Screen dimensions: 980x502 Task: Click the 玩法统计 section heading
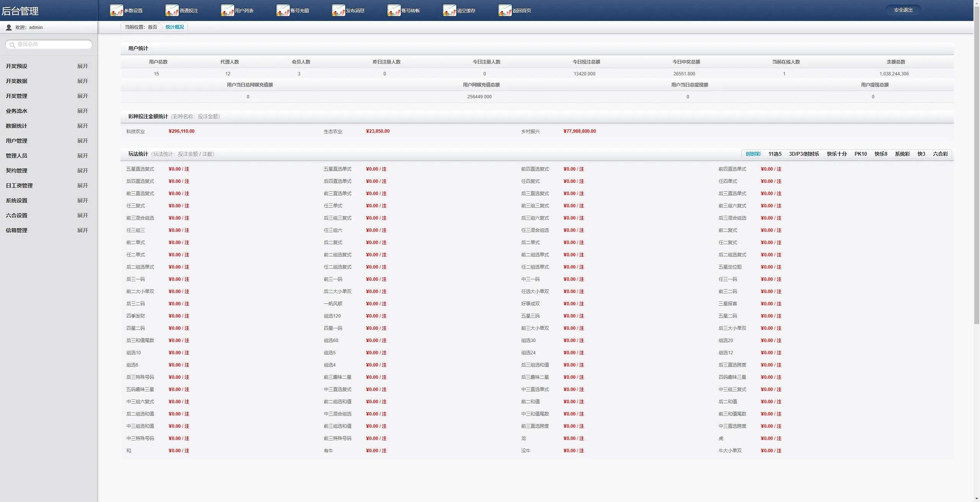tap(138, 154)
